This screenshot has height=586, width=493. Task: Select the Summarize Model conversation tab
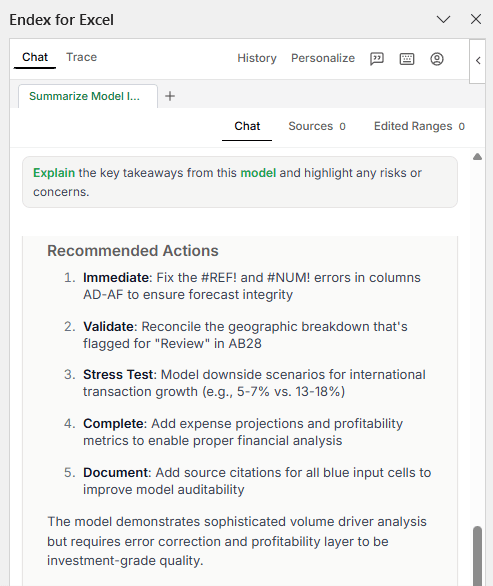[88, 96]
